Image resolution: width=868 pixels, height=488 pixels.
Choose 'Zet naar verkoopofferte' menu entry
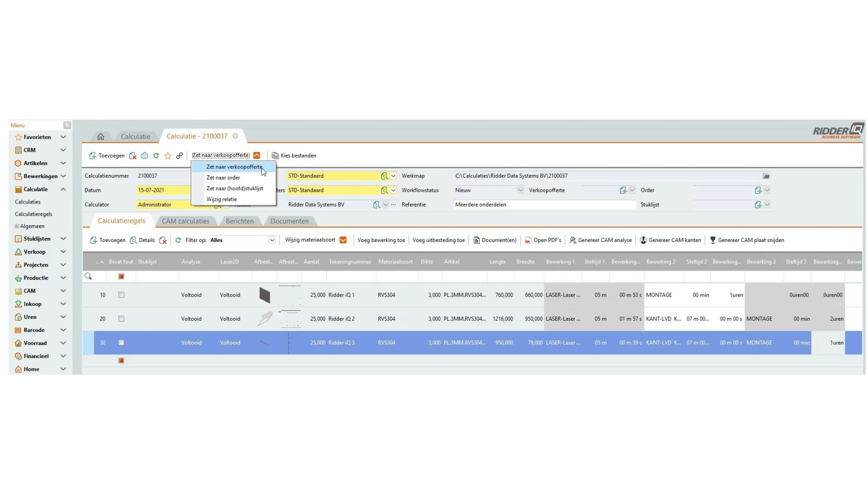pos(234,167)
